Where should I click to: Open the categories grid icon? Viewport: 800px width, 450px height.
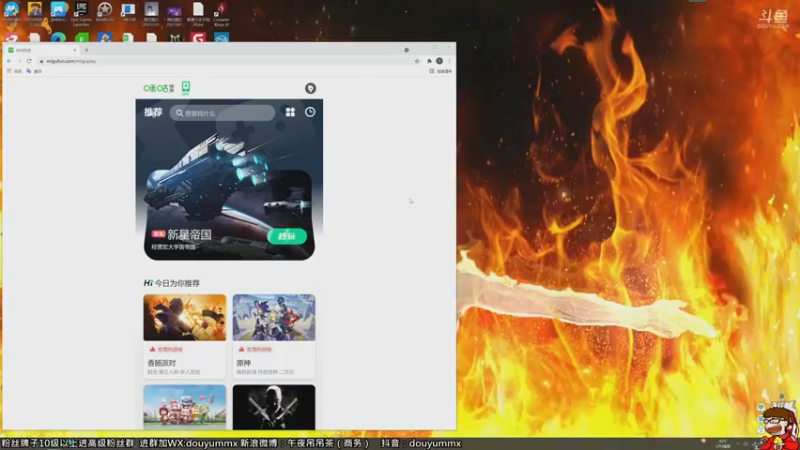(290, 112)
